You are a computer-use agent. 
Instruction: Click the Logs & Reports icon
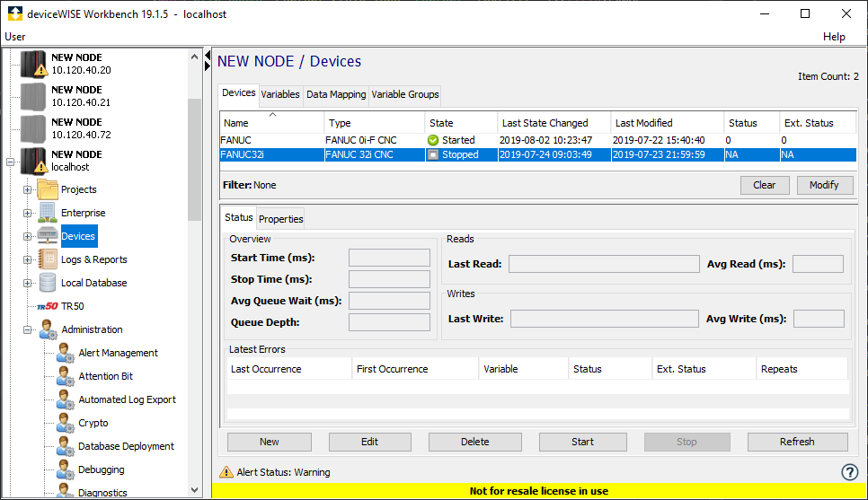[48, 259]
